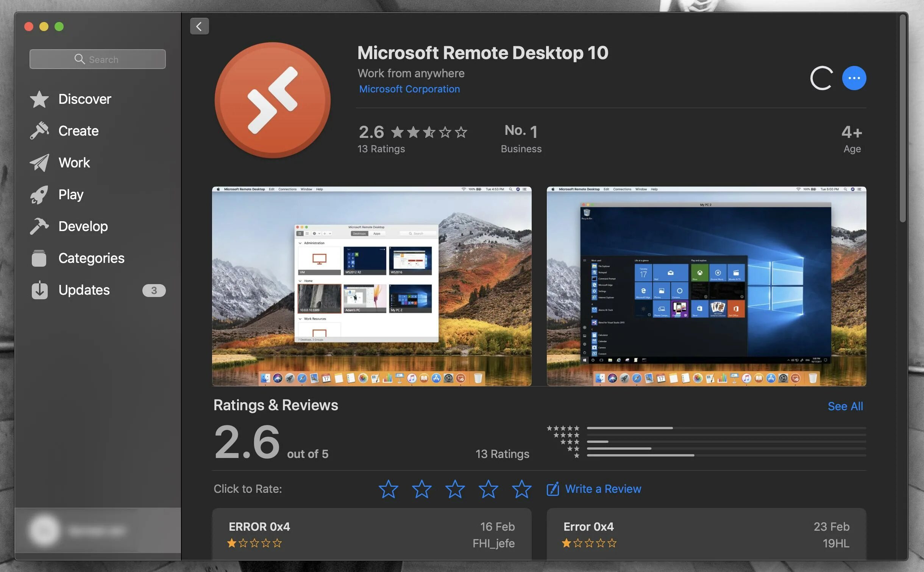Image resolution: width=924 pixels, height=572 pixels.
Task: Click See All reviews link
Action: coord(845,406)
